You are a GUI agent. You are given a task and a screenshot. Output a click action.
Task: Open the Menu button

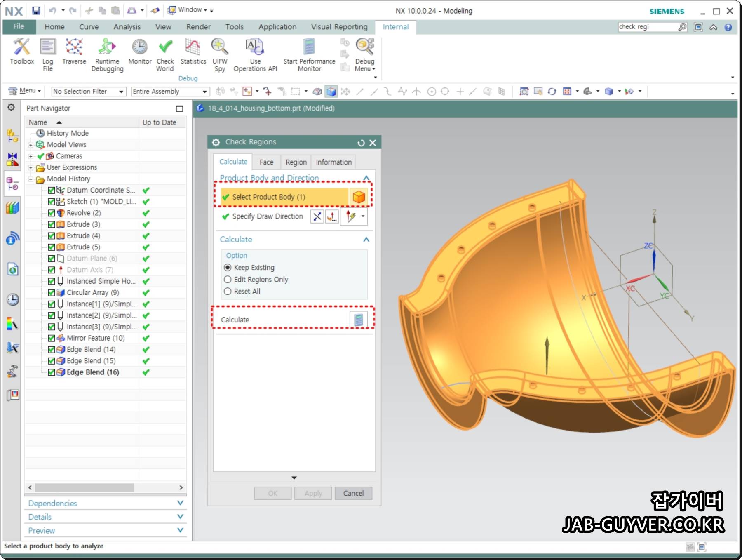tap(25, 91)
